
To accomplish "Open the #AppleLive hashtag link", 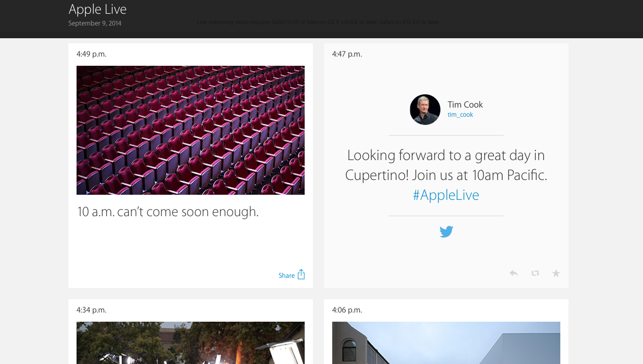I will 446,195.
